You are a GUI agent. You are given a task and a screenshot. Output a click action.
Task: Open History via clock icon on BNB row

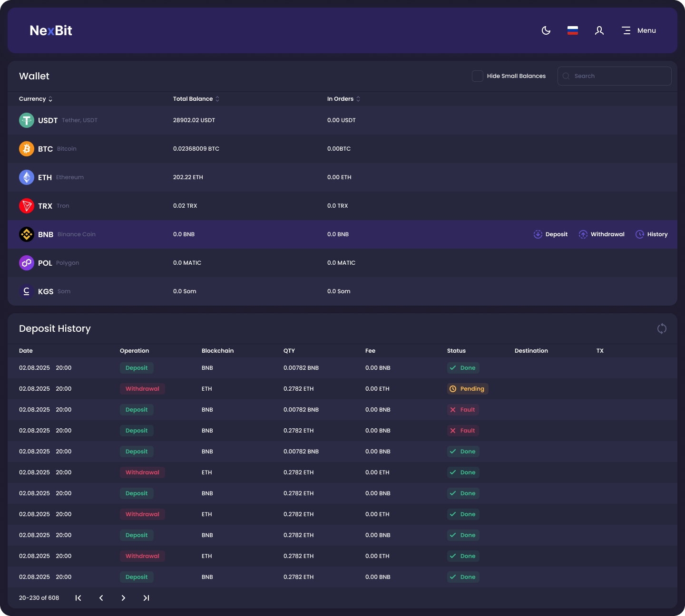click(639, 234)
